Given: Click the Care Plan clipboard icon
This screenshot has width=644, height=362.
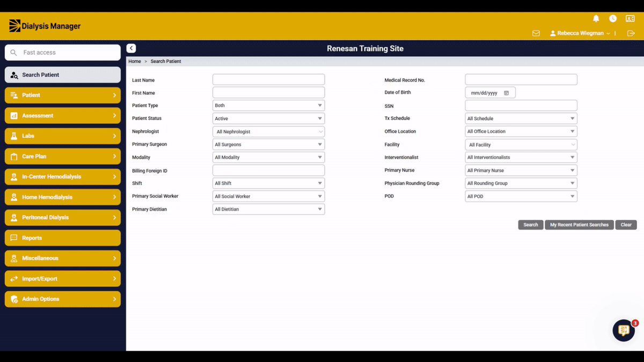Looking at the screenshot, I should [14, 157].
